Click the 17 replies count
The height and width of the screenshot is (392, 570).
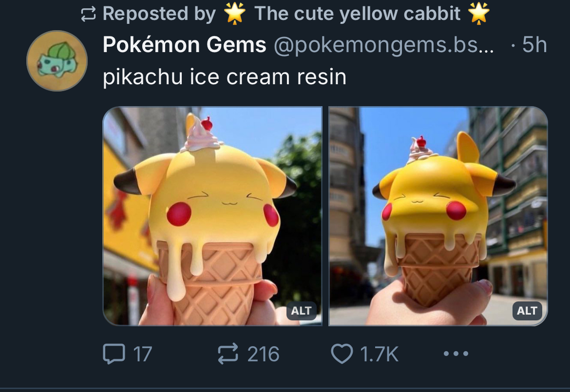tap(142, 354)
